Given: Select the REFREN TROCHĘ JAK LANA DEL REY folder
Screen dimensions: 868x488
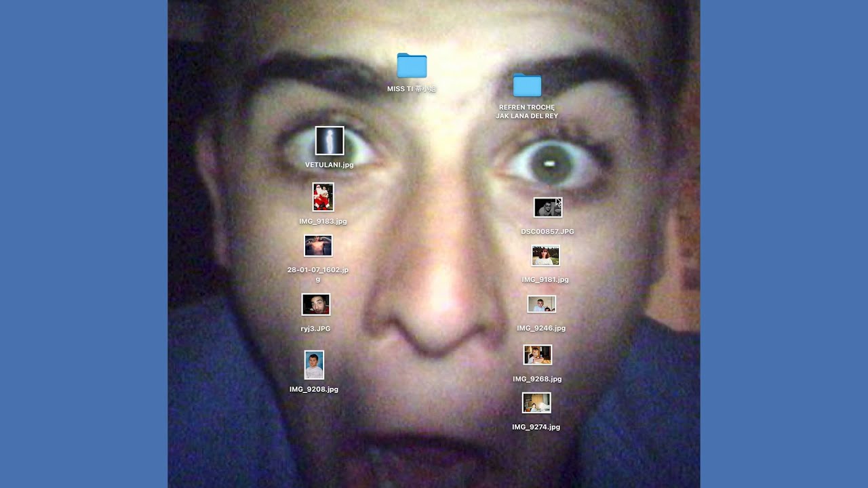Looking at the screenshot, I should tap(527, 86).
